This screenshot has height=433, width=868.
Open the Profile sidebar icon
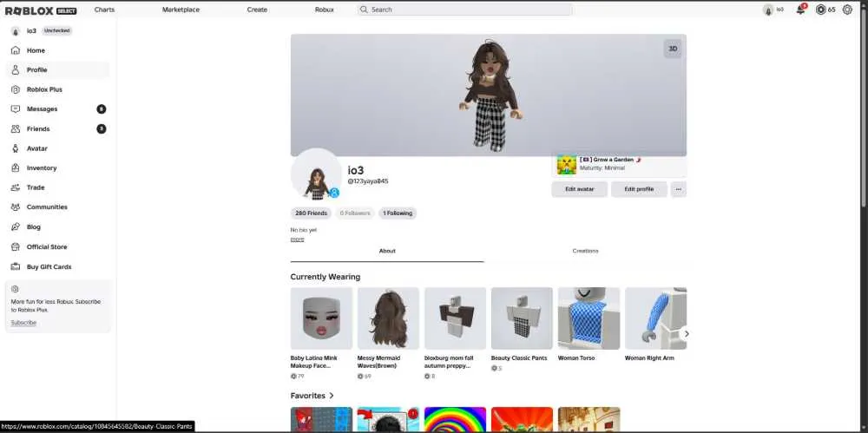[16, 69]
